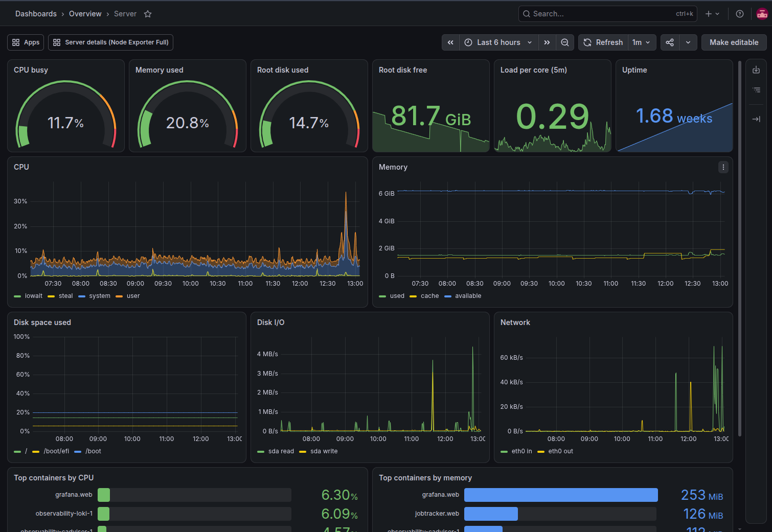
Task: Click the jobtracker.web memory bar gauge
Action: point(560,514)
